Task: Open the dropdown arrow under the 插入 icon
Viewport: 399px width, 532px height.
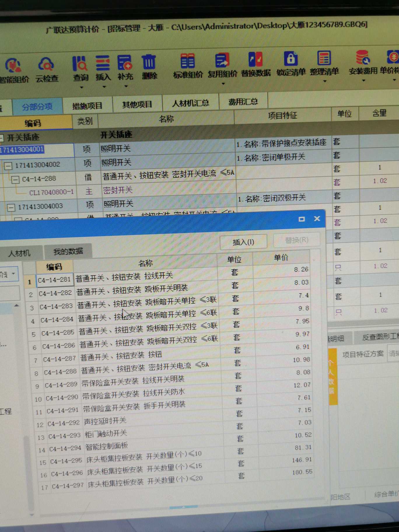Action: pyautogui.click(x=104, y=87)
